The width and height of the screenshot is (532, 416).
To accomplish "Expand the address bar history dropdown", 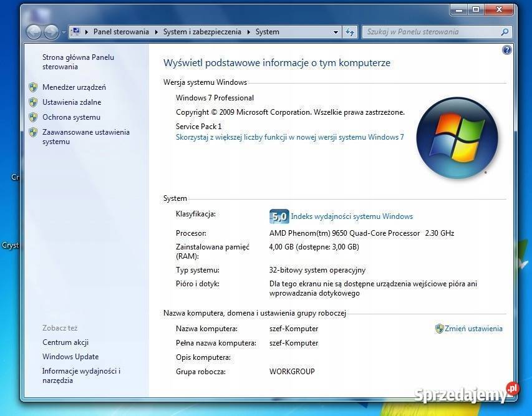I will click(336, 32).
